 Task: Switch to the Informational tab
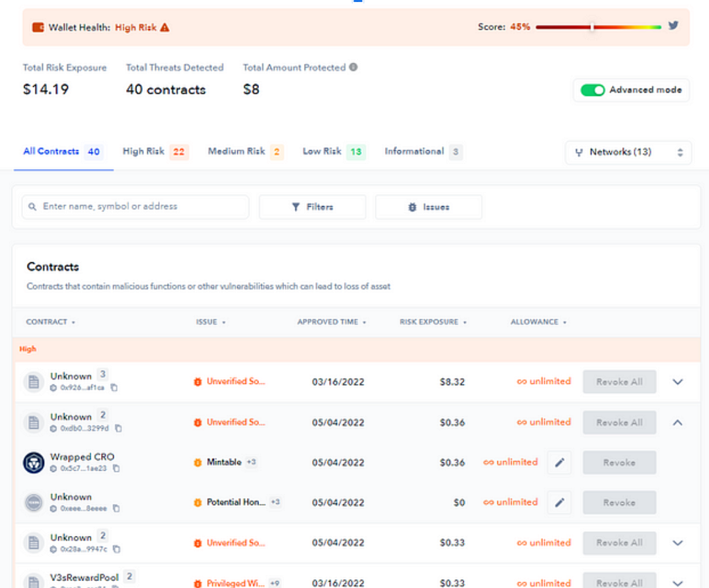point(423,152)
